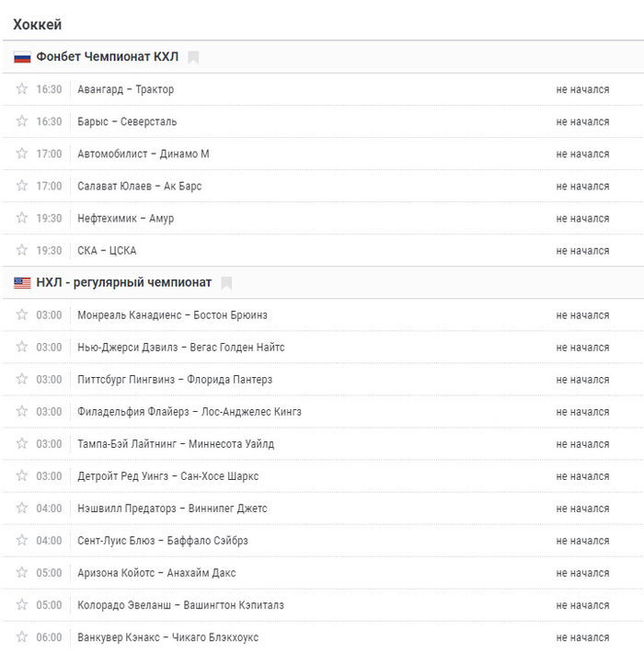Open Тампа-Бэй Лайтнинг – Миннесота Уайлд match

(176, 444)
